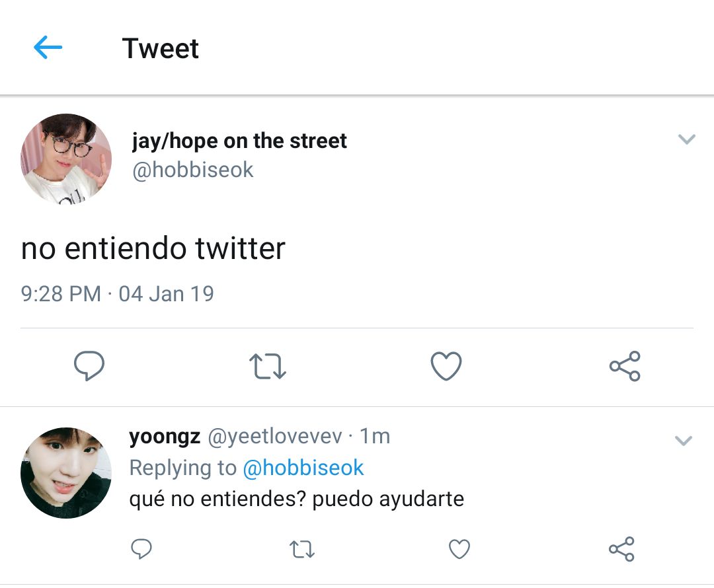Open the @hobbiseok mention link in reply
This screenshot has height=588, width=714.
point(303,468)
